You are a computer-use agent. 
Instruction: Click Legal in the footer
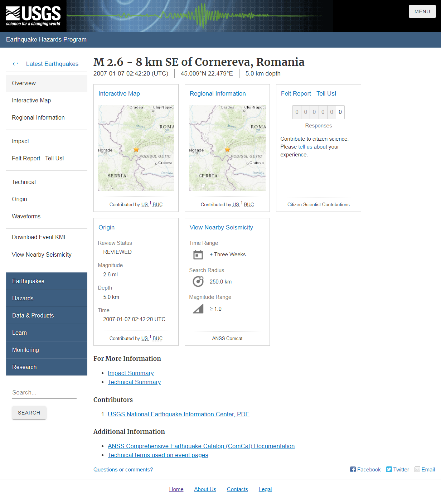(265, 489)
